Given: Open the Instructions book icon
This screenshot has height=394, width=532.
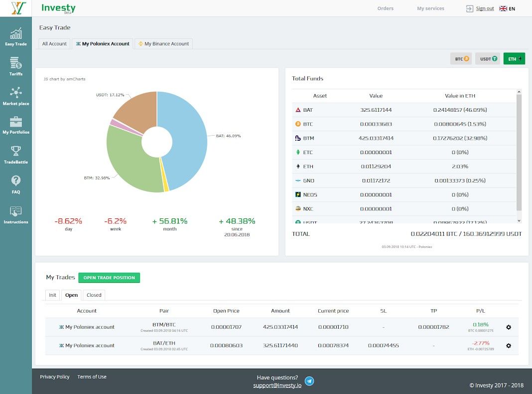Looking at the screenshot, I should [x=16, y=211].
